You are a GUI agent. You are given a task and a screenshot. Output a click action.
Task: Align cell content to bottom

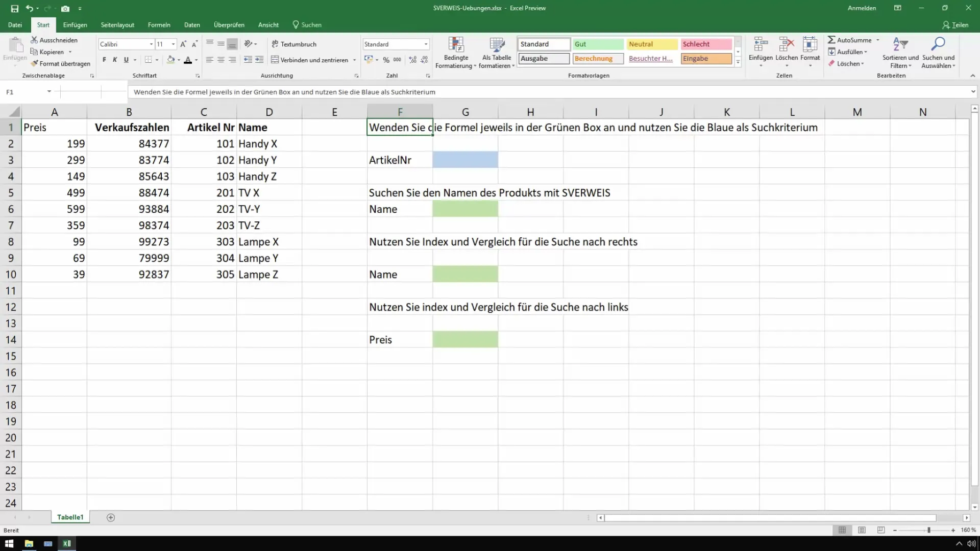[x=232, y=44]
